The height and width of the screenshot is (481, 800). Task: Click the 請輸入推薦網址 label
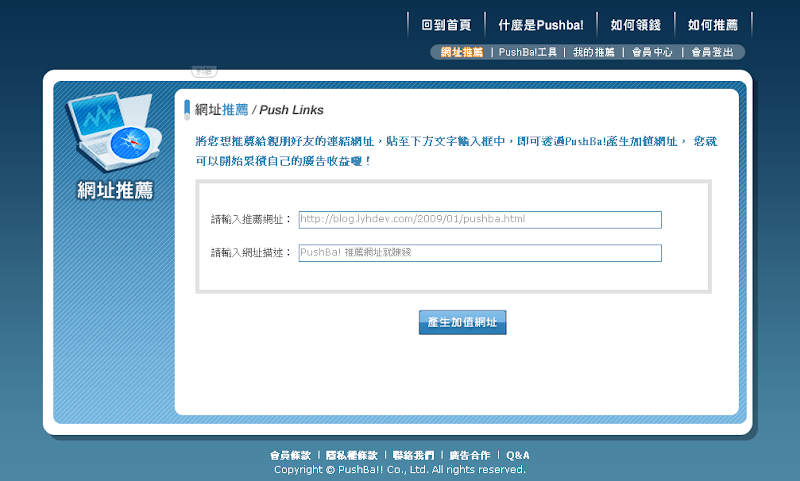(x=251, y=219)
